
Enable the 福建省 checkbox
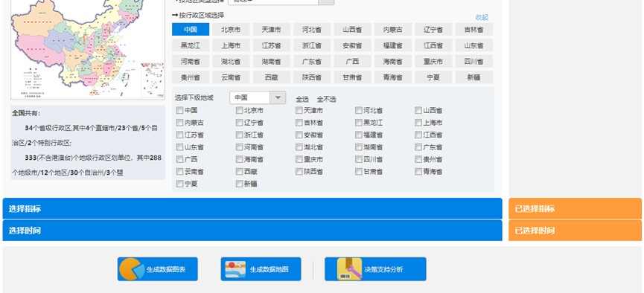[x=359, y=135]
